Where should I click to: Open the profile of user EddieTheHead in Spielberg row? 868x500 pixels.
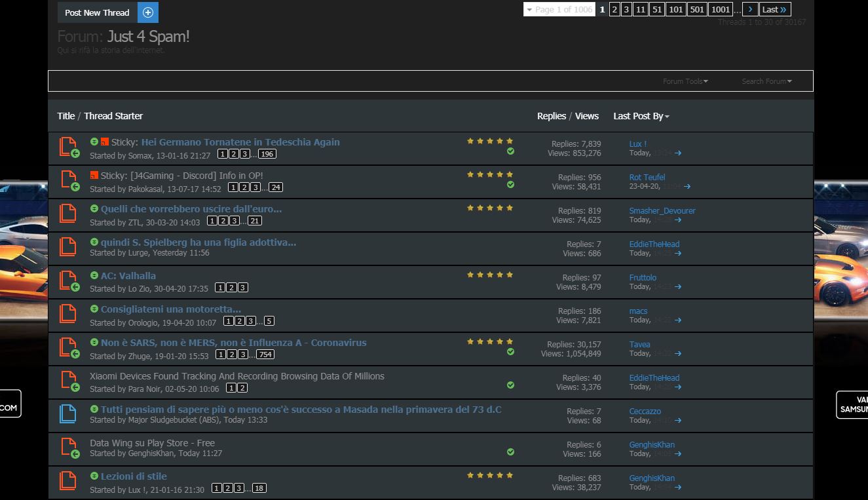click(x=654, y=244)
